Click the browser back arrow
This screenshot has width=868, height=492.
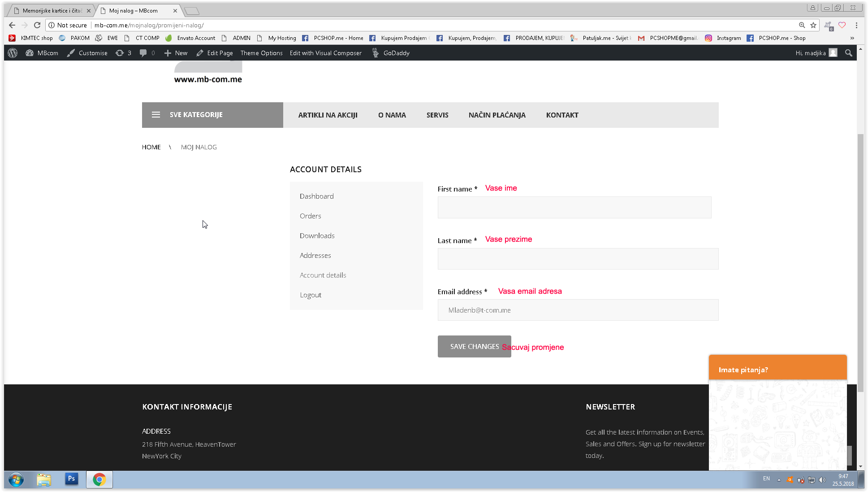[12, 25]
